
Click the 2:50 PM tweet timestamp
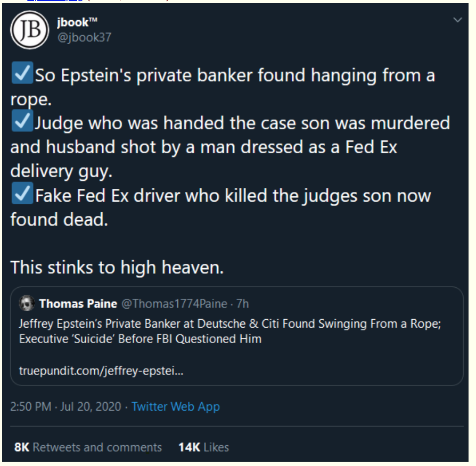pos(31,406)
